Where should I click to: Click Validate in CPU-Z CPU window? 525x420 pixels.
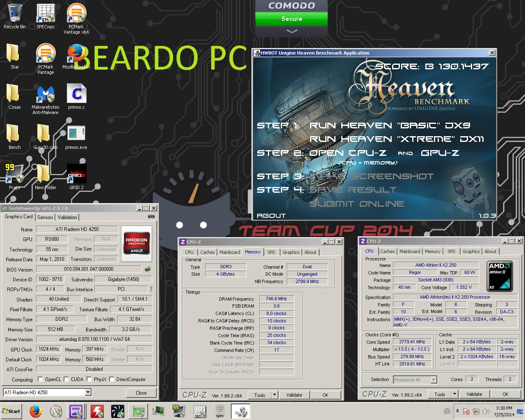coord(474,394)
